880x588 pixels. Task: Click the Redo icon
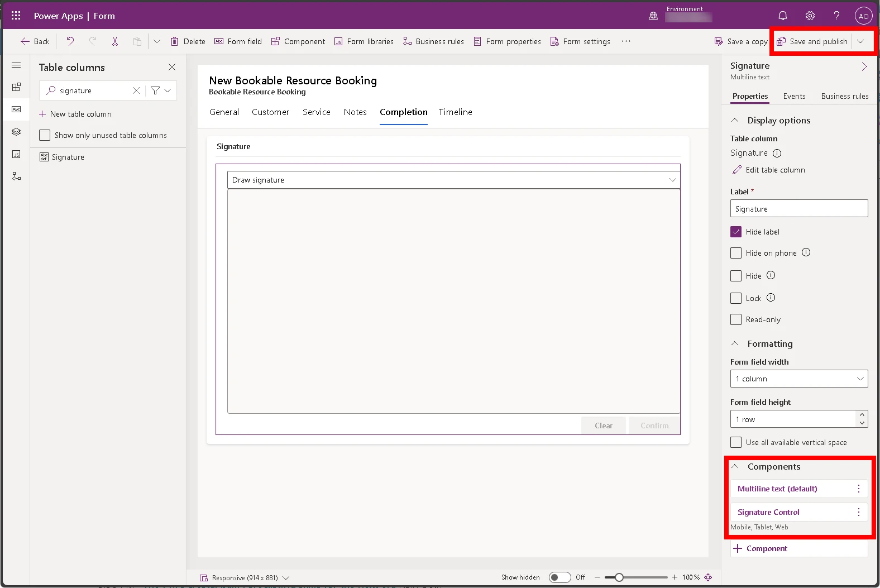point(92,41)
